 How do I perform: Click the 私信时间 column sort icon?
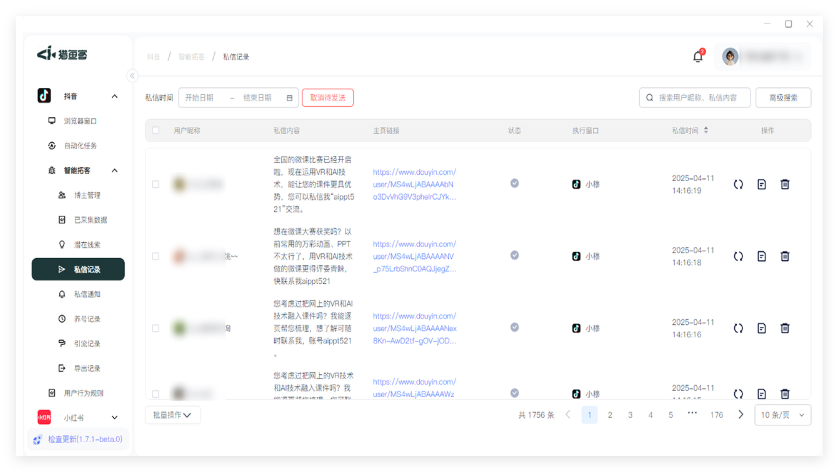click(707, 130)
